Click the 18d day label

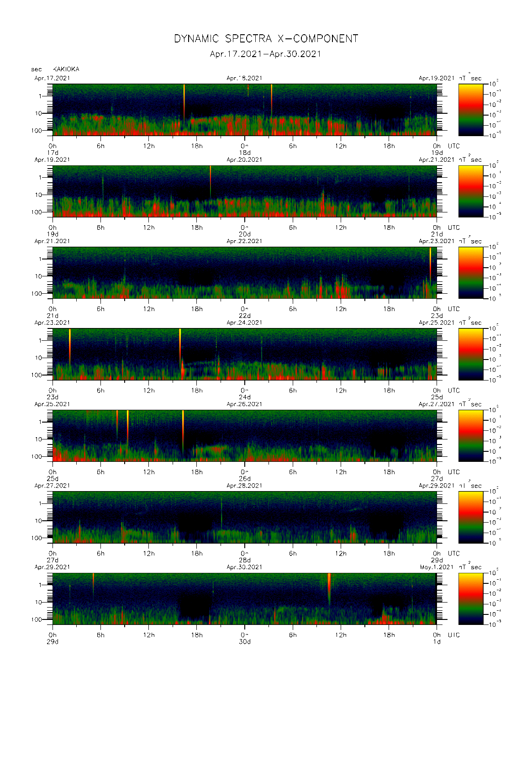245,153
